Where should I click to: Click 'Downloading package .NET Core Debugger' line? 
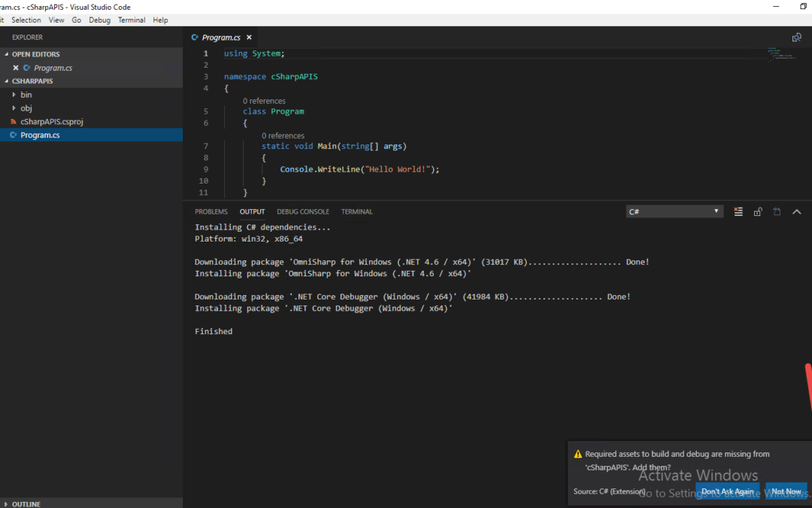[412, 297]
